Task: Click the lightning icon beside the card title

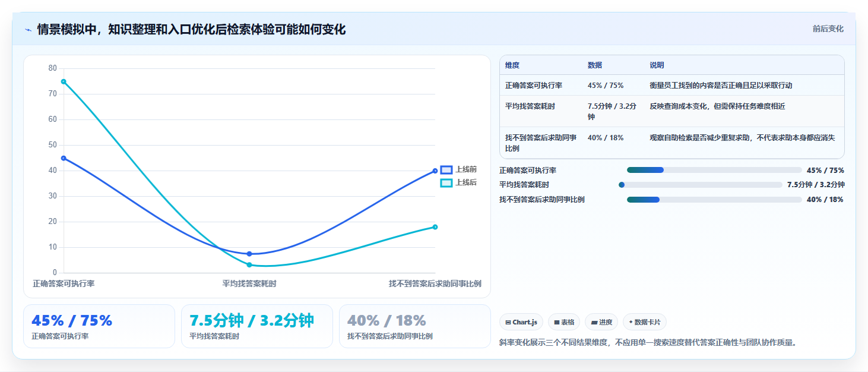Action: 28,30
